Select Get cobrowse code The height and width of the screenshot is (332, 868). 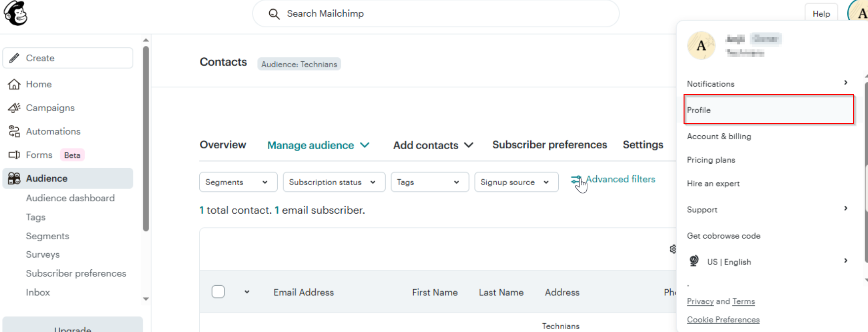723,236
